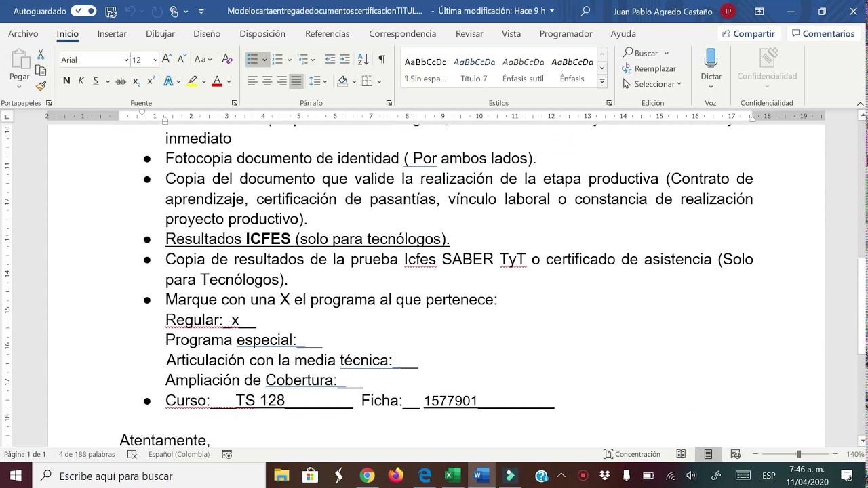Click the Format Painter brush icon
868x488 pixels.
click(41, 86)
